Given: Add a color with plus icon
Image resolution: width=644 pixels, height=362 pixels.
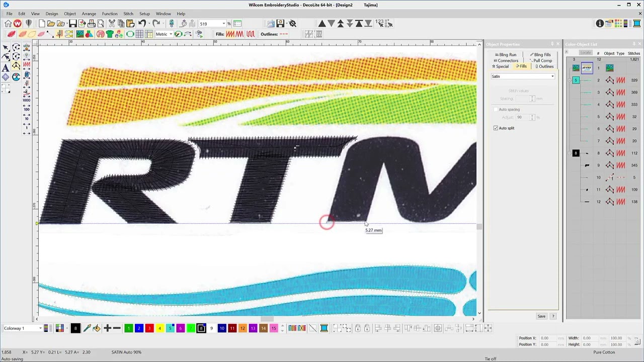Looking at the screenshot, I should (107, 328).
